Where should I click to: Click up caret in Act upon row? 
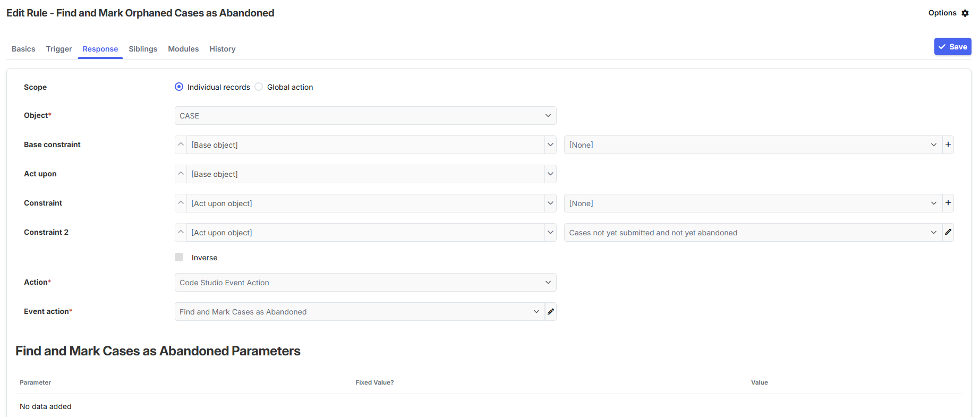181,174
